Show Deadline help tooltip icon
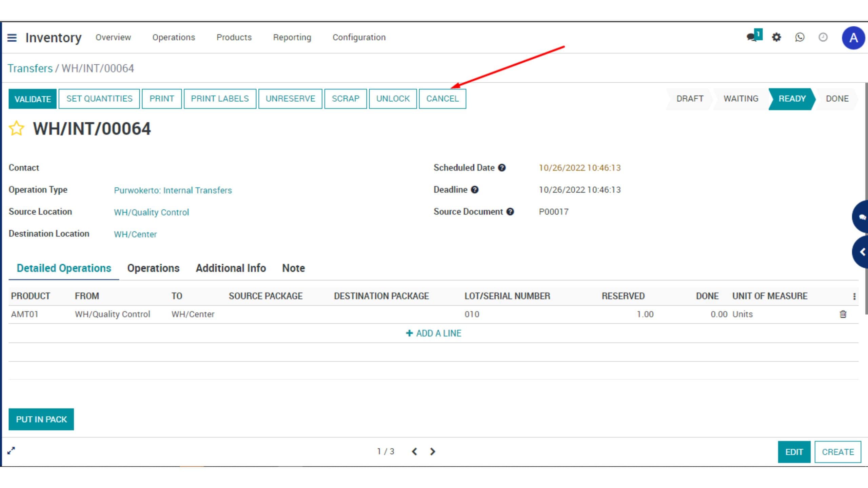 click(x=475, y=190)
